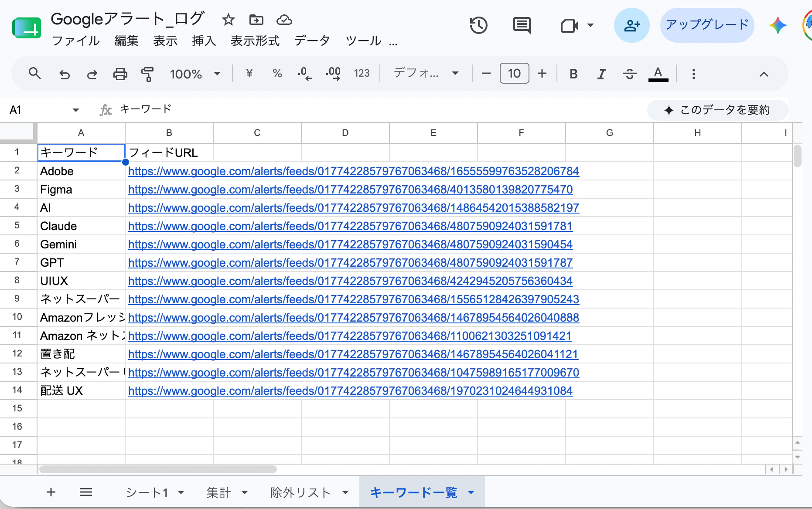
Task: Print the spreadsheet
Action: coord(120,74)
